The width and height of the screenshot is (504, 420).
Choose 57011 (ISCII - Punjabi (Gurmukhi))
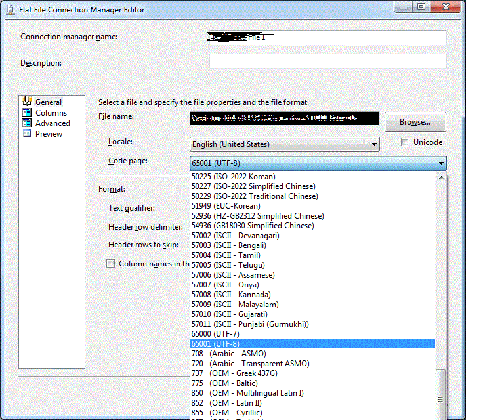click(x=313, y=324)
